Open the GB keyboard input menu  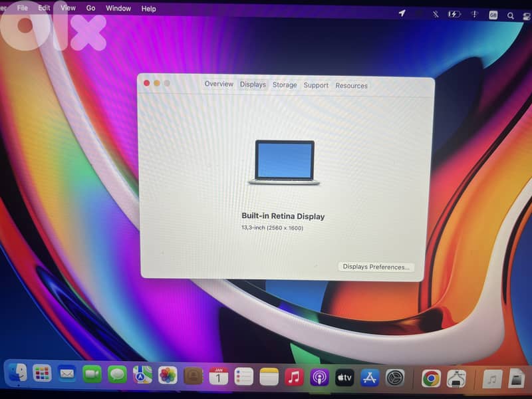coord(493,15)
